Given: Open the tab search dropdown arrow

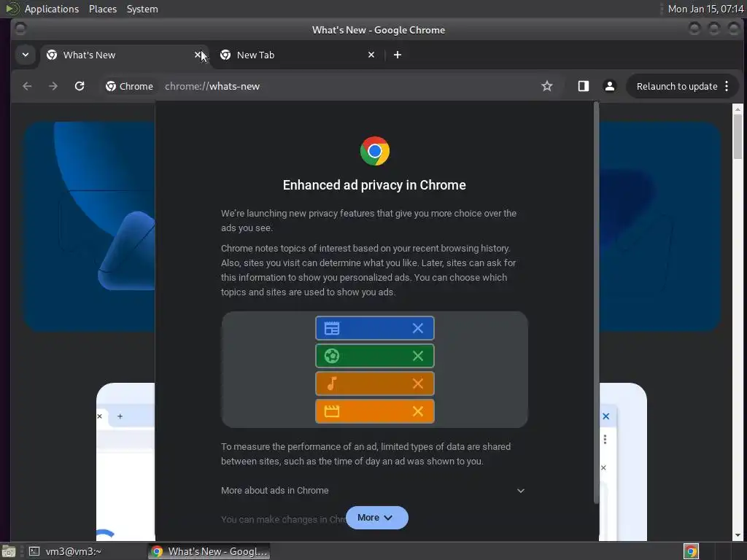Looking at the screenshot, I should (x=26, y=55).
